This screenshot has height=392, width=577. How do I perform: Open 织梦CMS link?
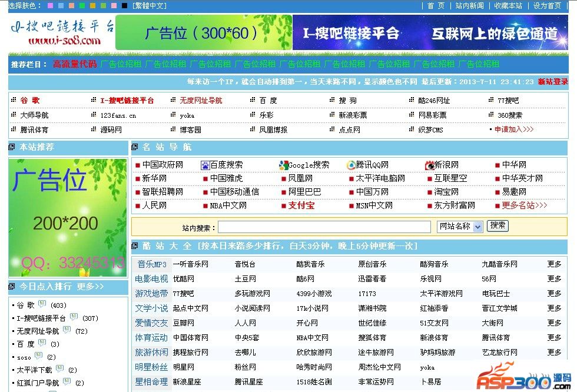tap(430, 130)
